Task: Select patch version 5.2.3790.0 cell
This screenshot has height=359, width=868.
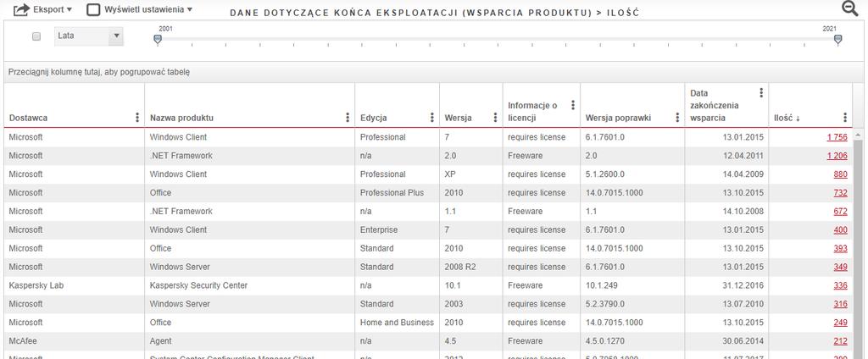Action: [632, 304]
